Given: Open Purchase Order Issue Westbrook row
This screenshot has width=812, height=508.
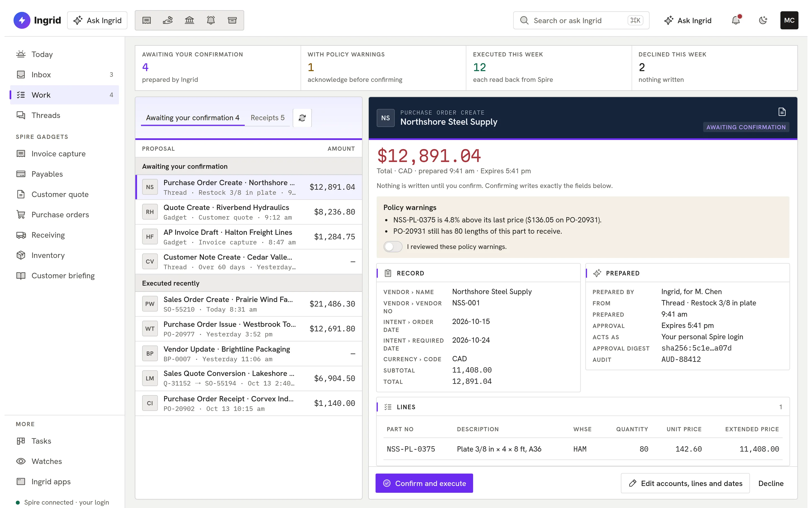Looking at the screenshot, I should click(x=249, y=329).
